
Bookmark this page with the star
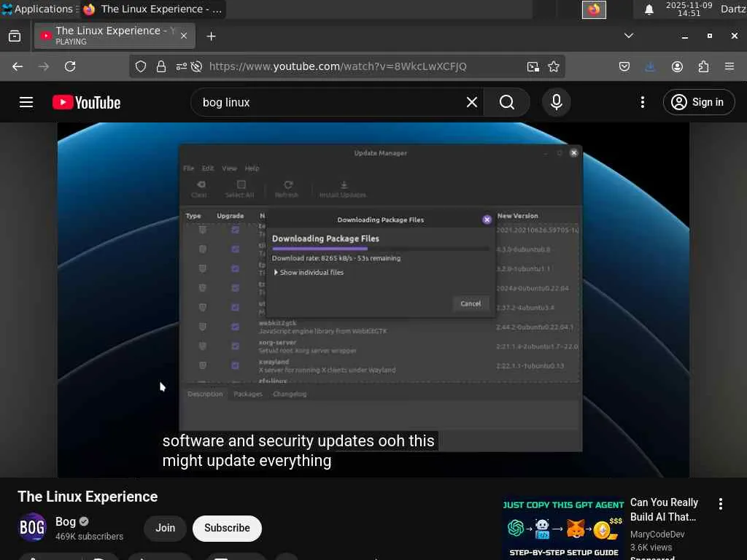[x=553, y=66]
